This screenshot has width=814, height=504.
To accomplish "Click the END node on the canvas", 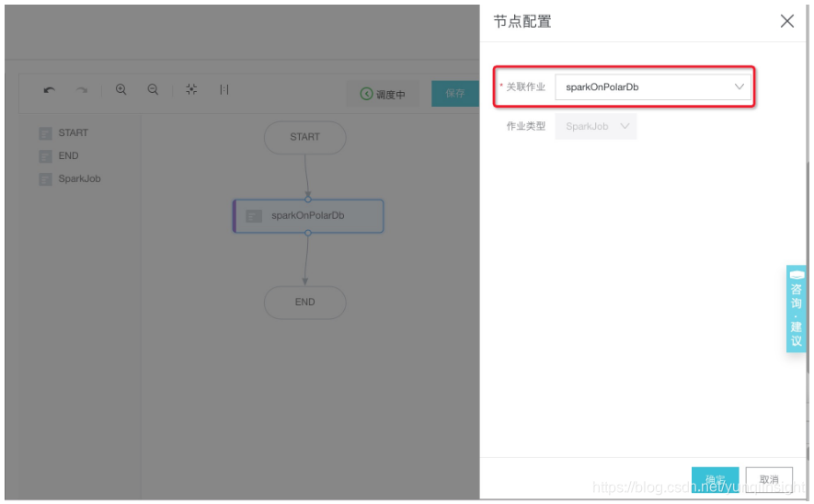I will click(x=304, y=302).
